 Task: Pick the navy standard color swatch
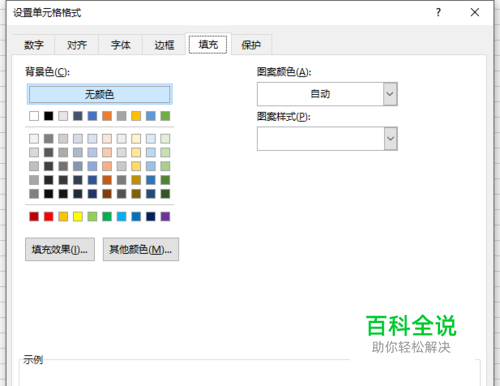(151, 217)
